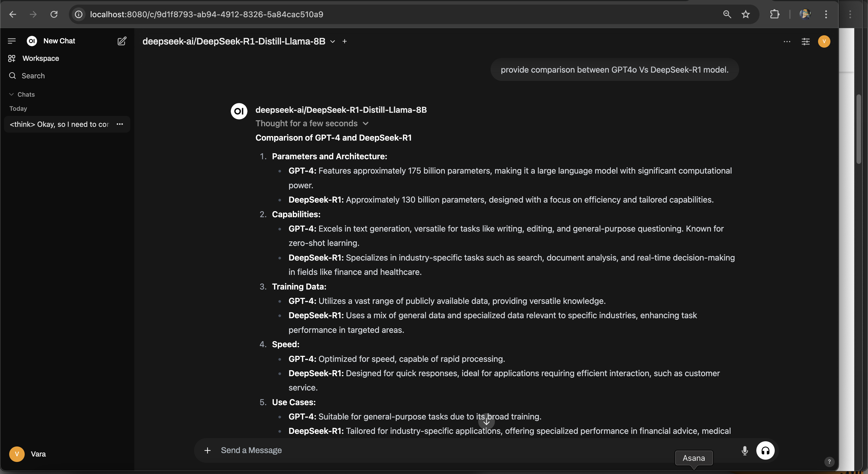The width and height of the screenshot is (868, 474).
Task: Click the help question mark icon
Action: click(x=830, y=462)
